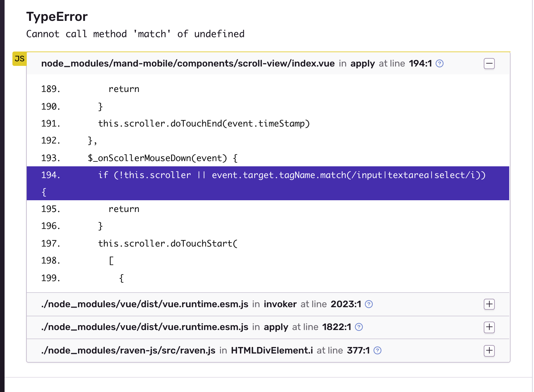The width and height of the screenshot is (534, 392).
Task: Click line 191 this.scroller.doTouchEnd code
Action: click(204, 124)
